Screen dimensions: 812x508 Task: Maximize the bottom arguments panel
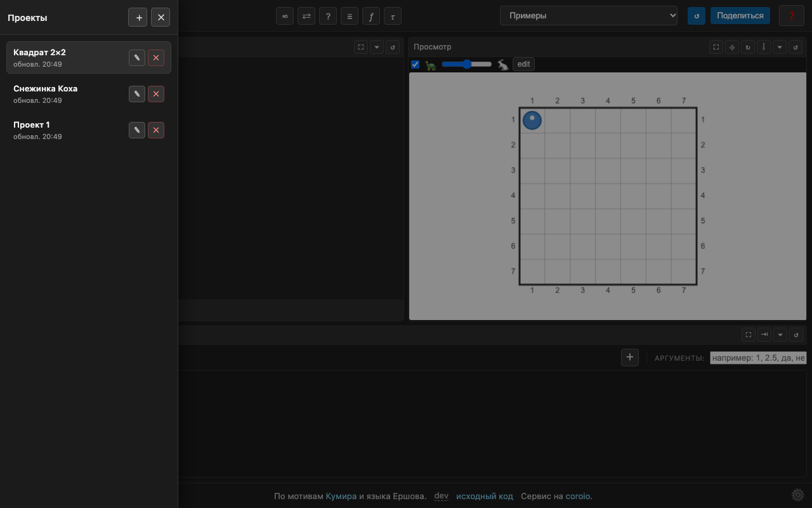click(x=749, y=335)
